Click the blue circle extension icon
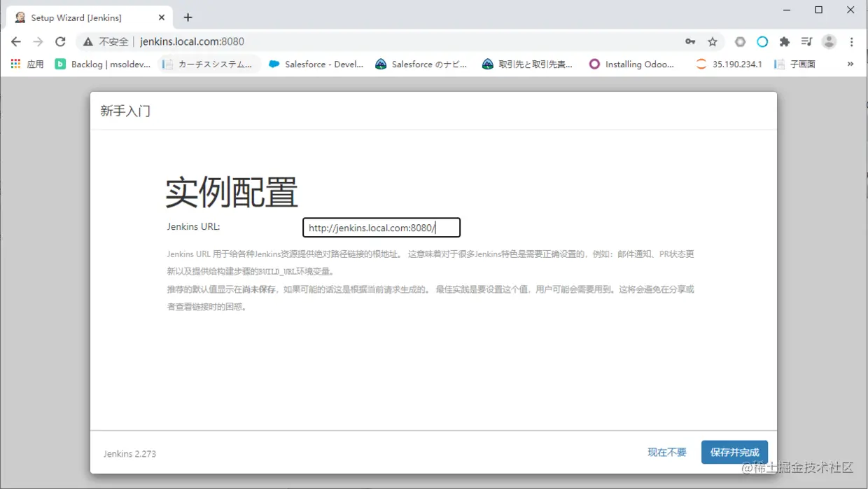 (x=762, y=42)
